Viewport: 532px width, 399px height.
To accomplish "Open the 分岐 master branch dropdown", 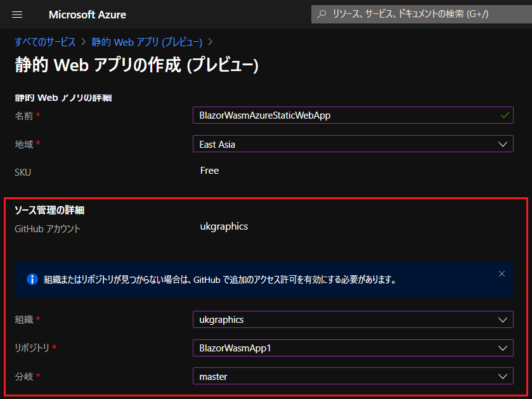I will tap(353, 376).
